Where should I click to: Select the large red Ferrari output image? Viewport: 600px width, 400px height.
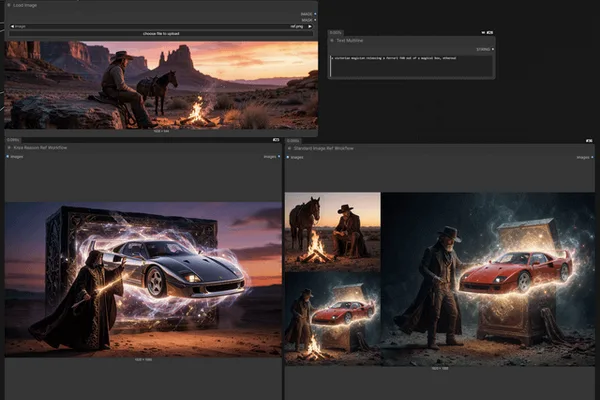(488, 279)
